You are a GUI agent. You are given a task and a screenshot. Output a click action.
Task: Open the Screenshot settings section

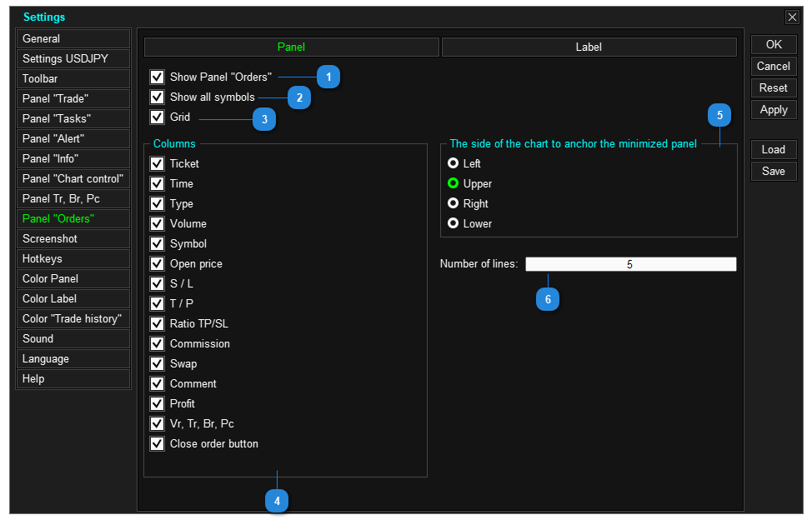73,238
